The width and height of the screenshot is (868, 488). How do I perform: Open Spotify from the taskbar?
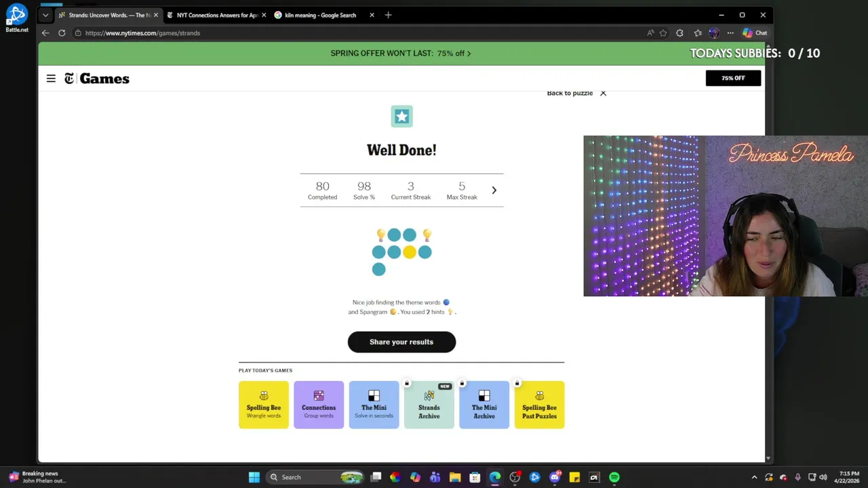click(614, 477)
